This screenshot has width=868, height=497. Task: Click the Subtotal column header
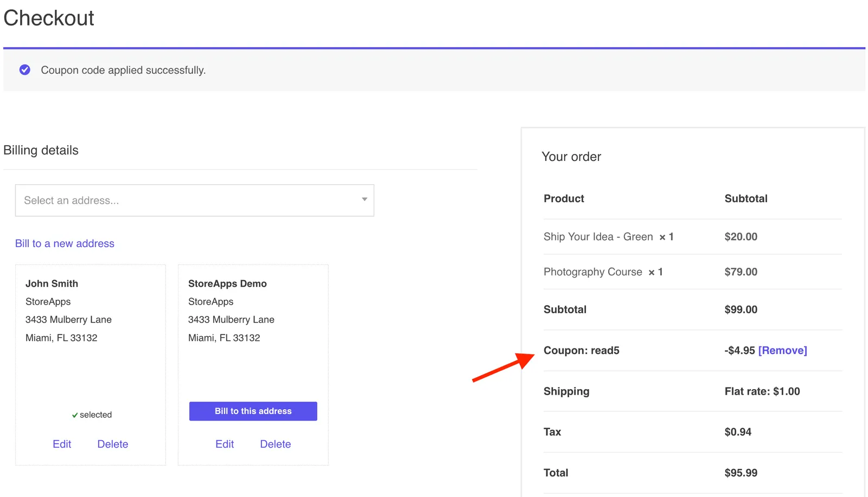[746, 198]
